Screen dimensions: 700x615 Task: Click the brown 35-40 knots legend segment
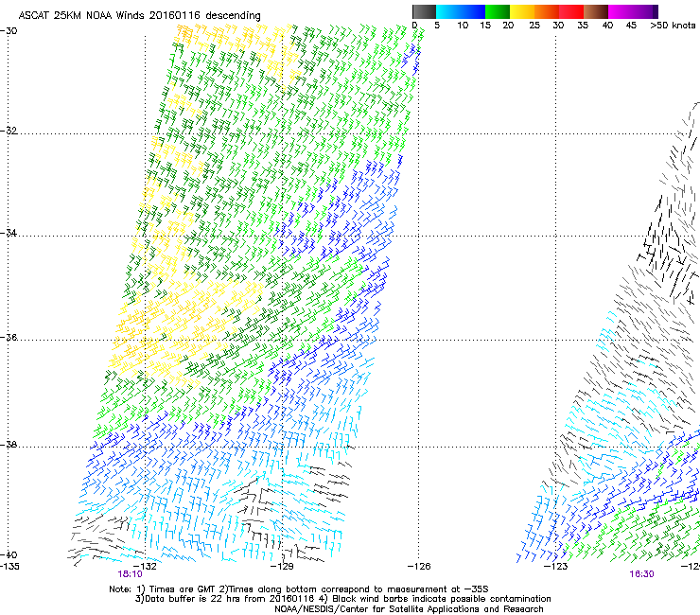click(x=596, y=11)
